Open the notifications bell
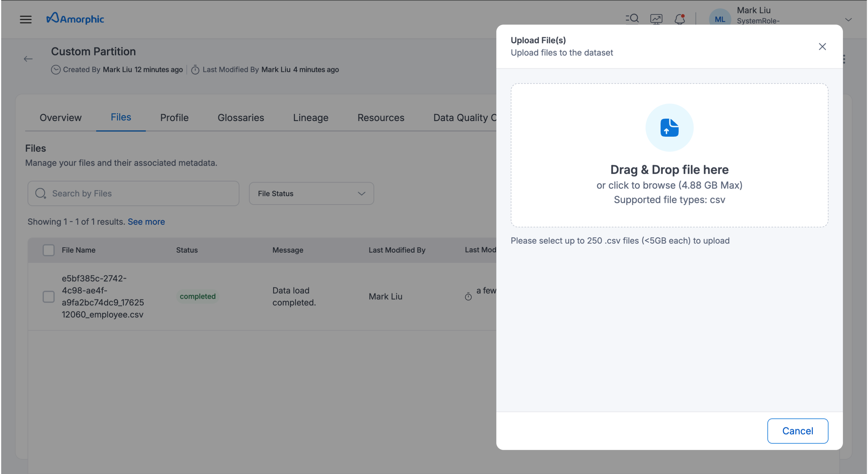The height and width of the screenshot is (474, 868). pyautogui.click(x=680, y=19)
